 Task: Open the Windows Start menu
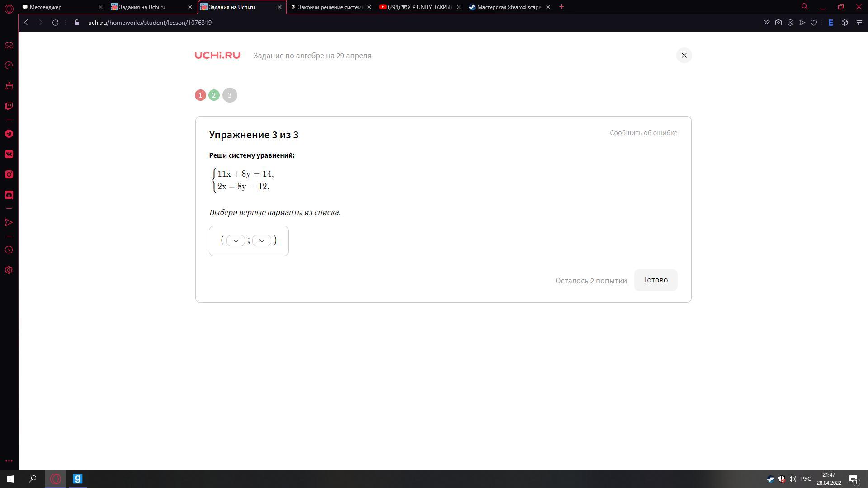[11, 479]
